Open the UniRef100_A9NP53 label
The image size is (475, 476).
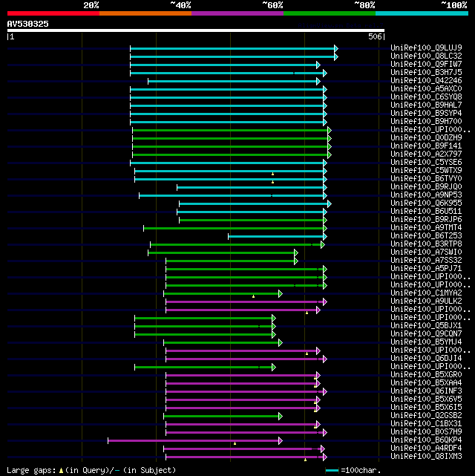click(426, 195)
